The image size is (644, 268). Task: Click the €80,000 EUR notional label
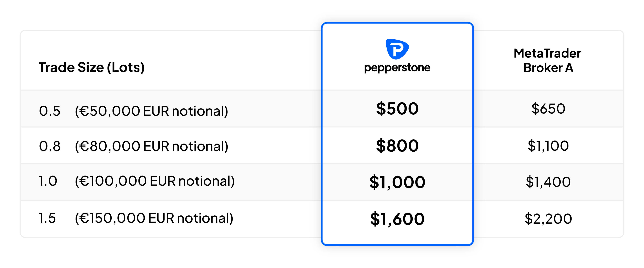(x=152, y=146)
